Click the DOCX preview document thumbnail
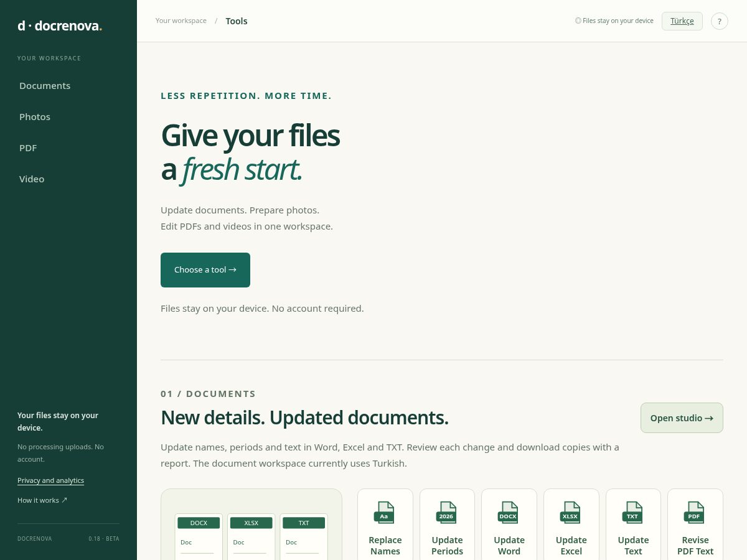 click(x=199, y=536)
